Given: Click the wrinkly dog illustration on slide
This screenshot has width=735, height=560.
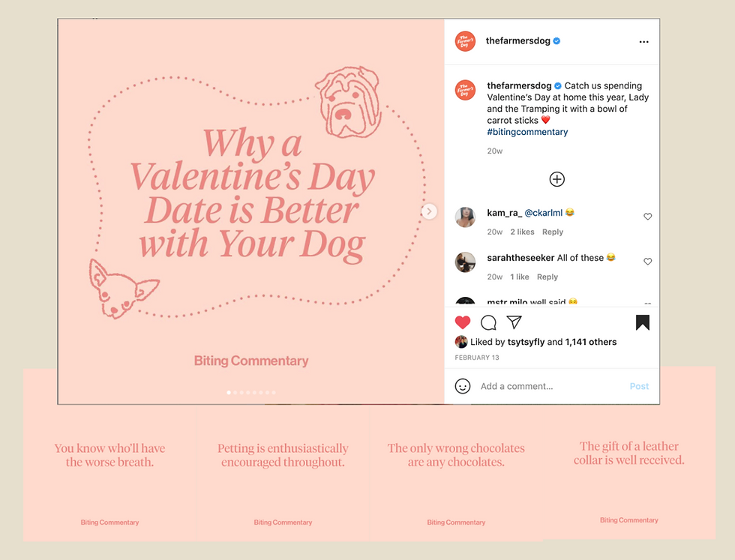Looking at the screenshot, I should pyautogui.click(x=348, y=102).
